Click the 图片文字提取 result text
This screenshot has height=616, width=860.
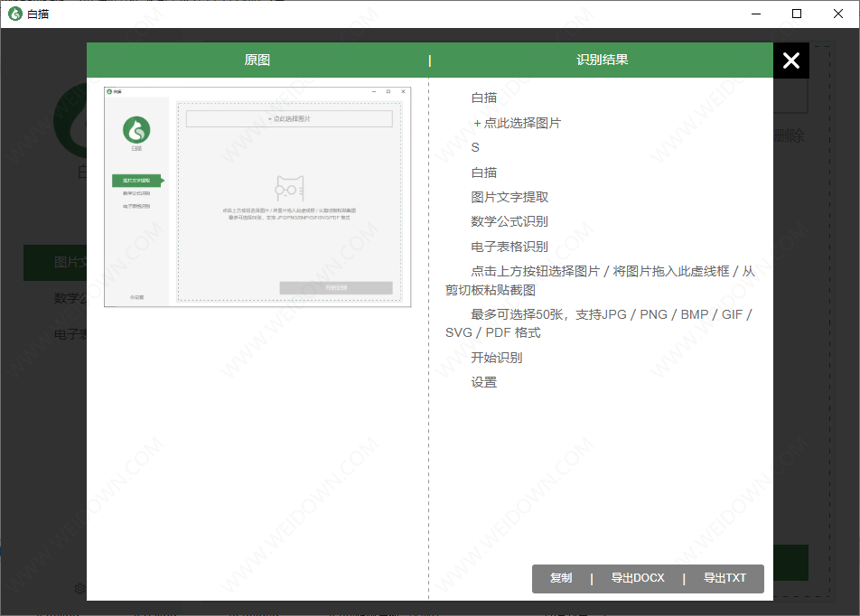click(509, 198)
